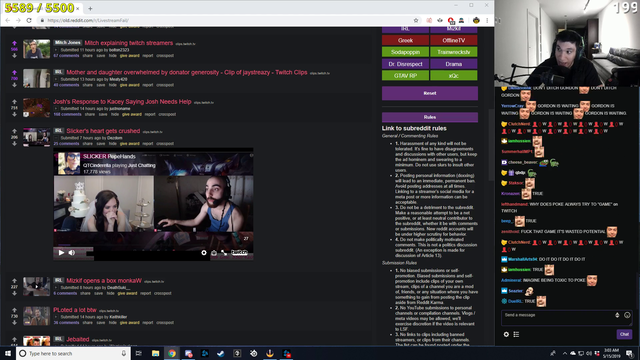Filter by the xQc flair button
Viewport: 640px width, 360px height.
point(453,76)
